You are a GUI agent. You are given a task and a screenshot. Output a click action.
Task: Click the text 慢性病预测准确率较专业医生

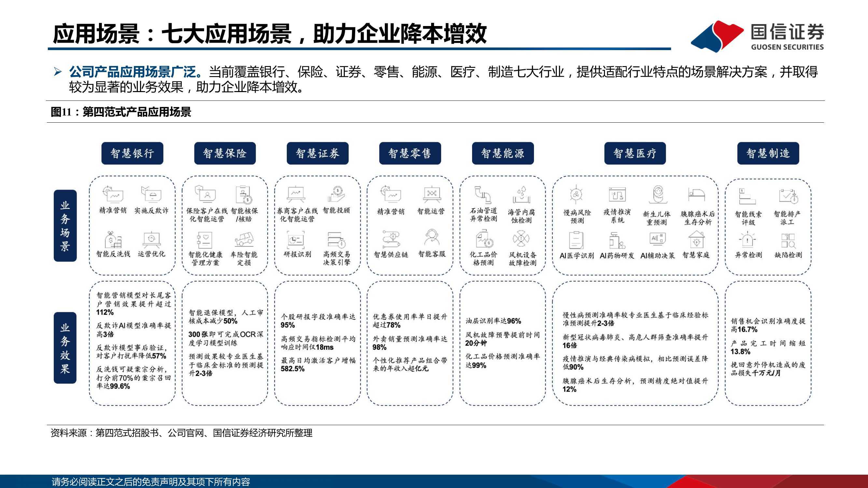pyautogui.click(x=636, y=319)
